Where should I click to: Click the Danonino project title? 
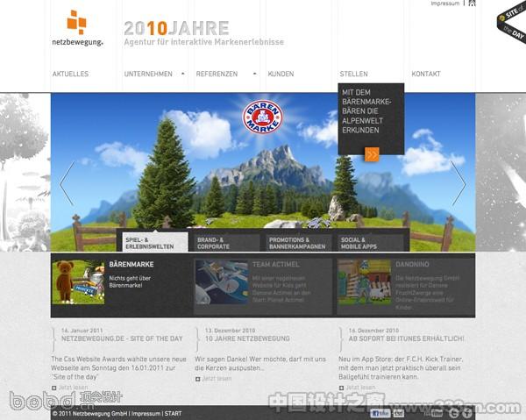click(412, 264)
